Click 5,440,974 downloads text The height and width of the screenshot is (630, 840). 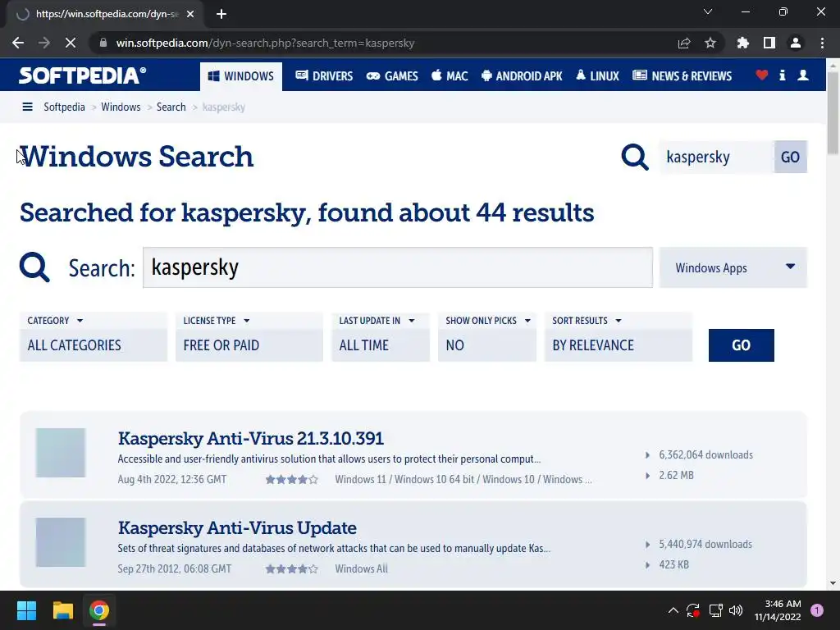705,545
